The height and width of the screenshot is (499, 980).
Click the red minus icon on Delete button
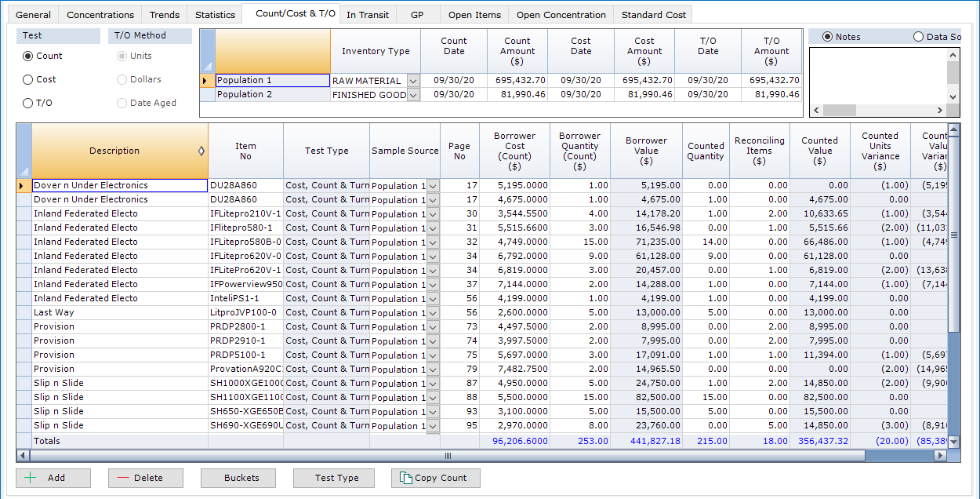tap(125, 478)
